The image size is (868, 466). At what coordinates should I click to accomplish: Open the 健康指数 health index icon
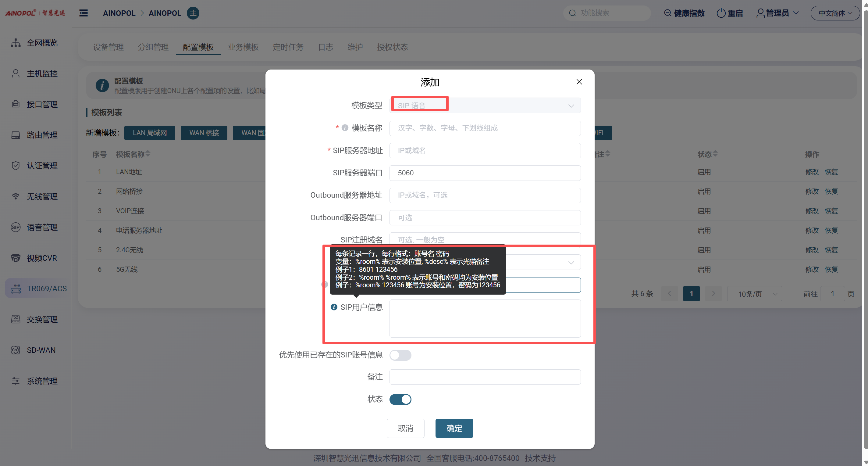click(x=667, y=13)
